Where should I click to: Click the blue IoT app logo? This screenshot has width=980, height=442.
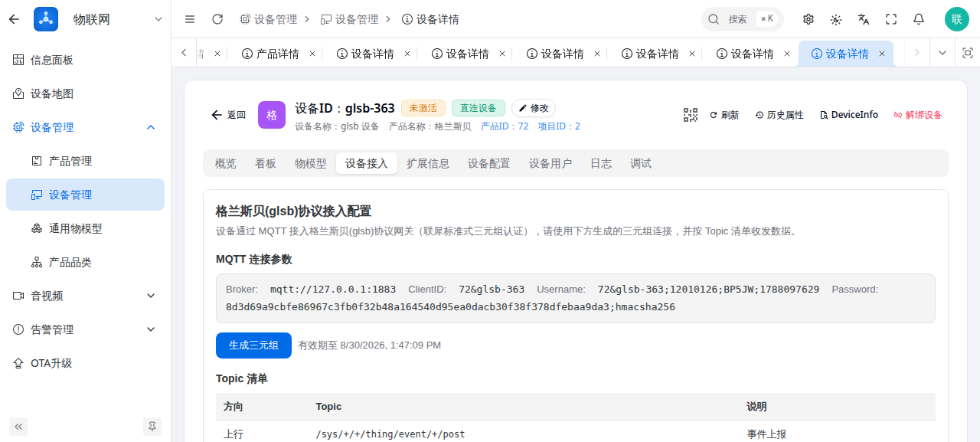click(46, 19)
